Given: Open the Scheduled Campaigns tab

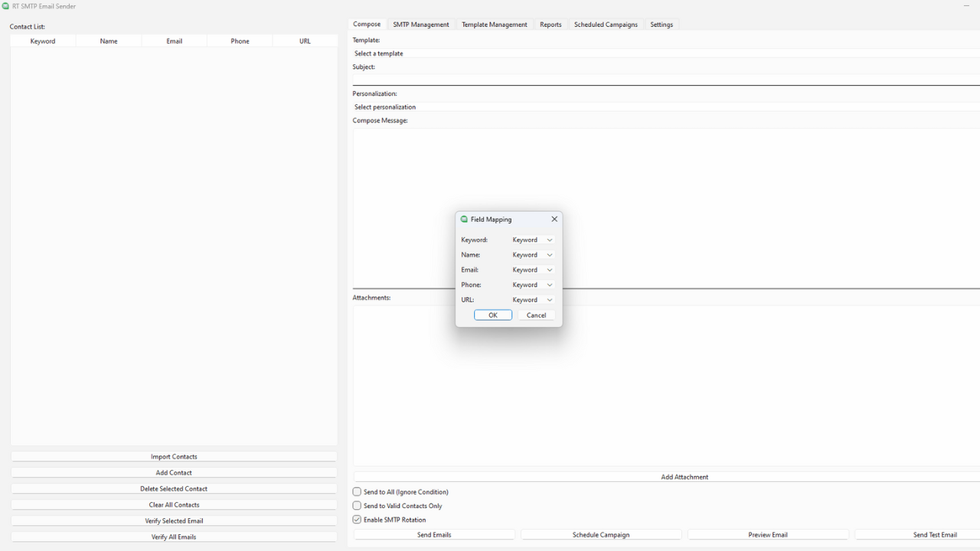Looking at the screenshot, I should tap(606, 24).
